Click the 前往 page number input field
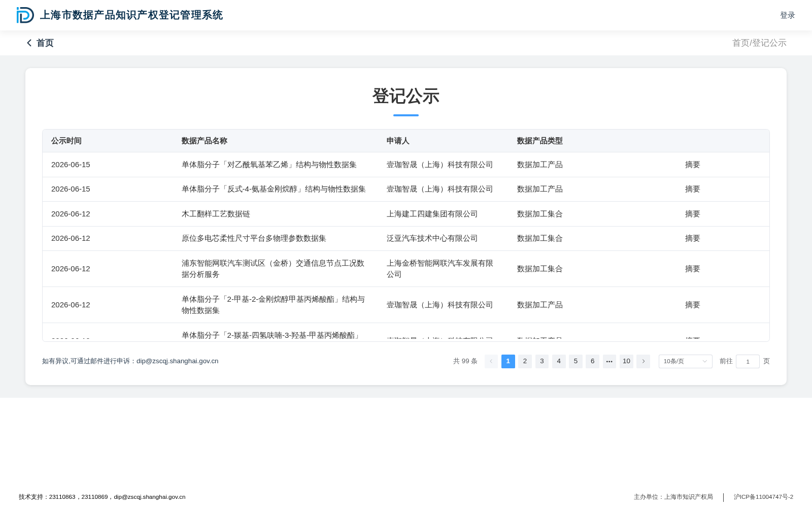The height and width of the screenshot is (508, 812). 748,361
